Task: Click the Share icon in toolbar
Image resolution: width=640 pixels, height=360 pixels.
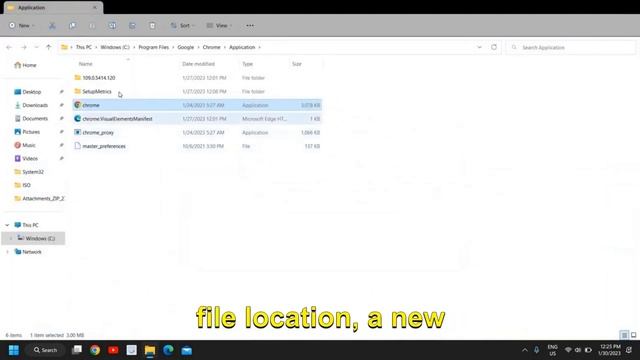Action: pos(132,26)
